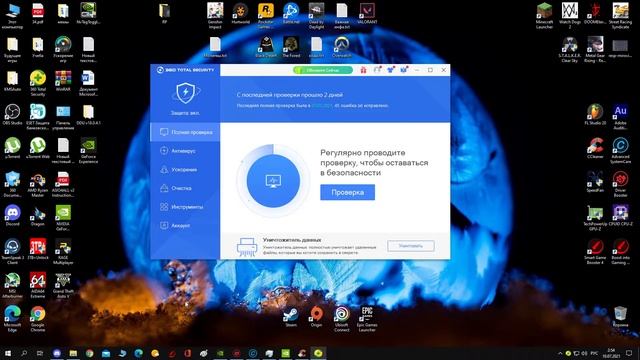Open Battle.net desktop shortcut
Screen dimensions: 640x360
coord(291,13)
